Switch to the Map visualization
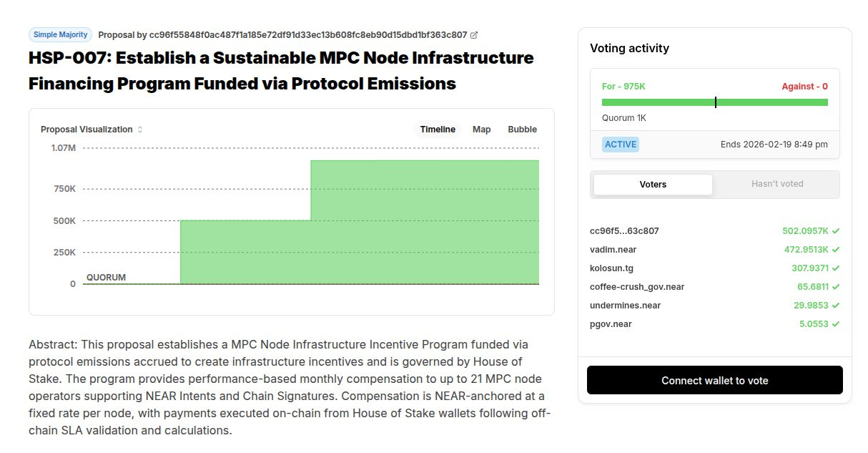Viewport: 868px width, 453px height. point(481,130)
